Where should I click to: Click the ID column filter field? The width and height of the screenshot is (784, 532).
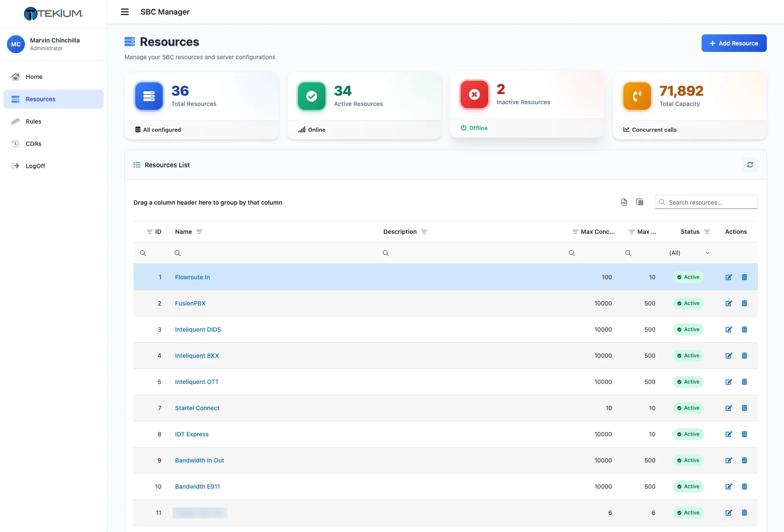point(151,253)
